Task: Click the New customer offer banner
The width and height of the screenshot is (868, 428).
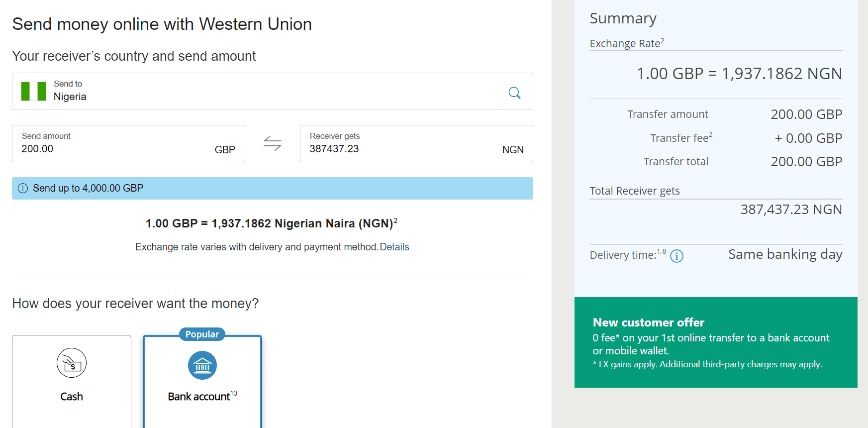Action: point(716,342)
